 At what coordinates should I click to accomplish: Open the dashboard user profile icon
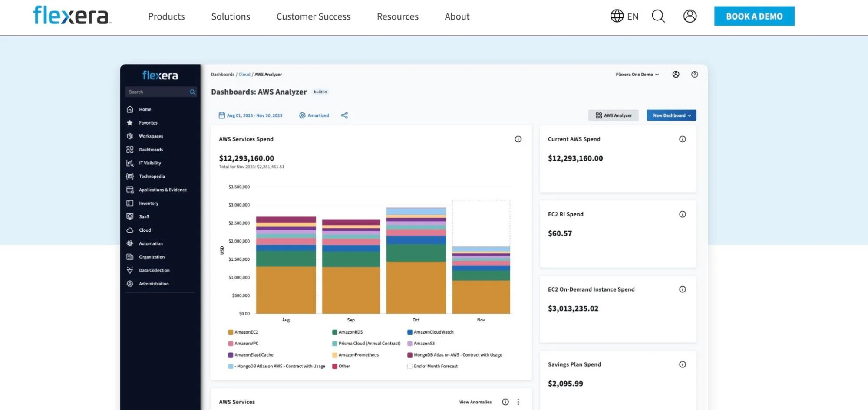[x=676, y=75]
